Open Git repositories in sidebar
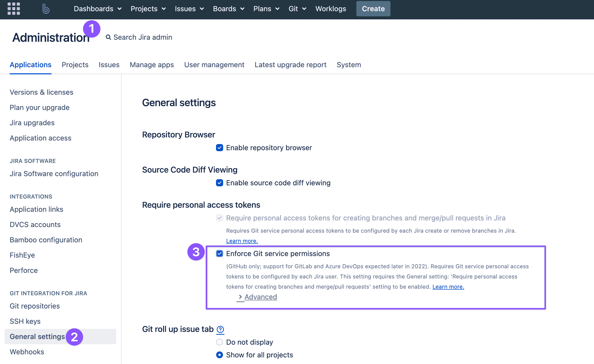This screenshot has width=594, height=364. pos(35,306)
